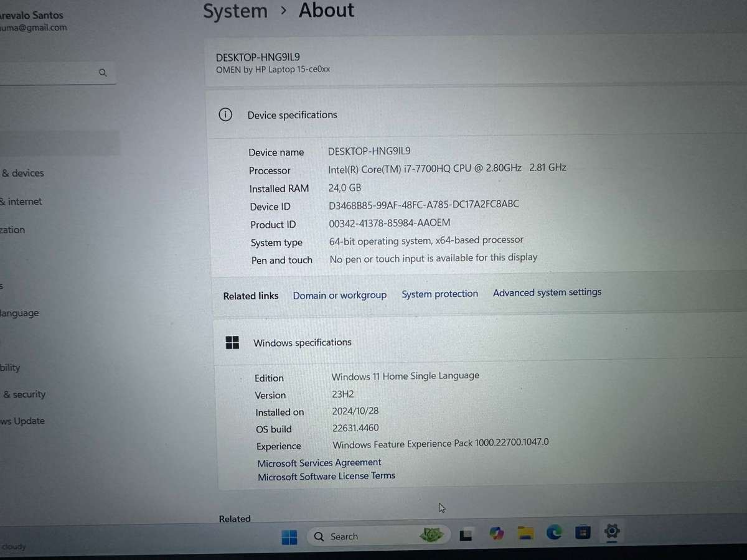This screenshot has width=747, height=560.
Task: Click the magnifier icon in the Settings sidebar
Action: pyautogui.click(x=103, y=72)
